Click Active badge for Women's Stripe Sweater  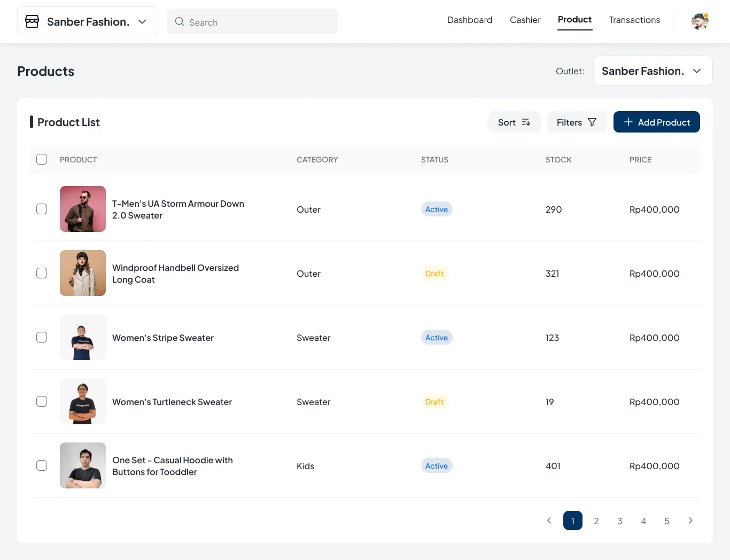click(x=437, y=338)
